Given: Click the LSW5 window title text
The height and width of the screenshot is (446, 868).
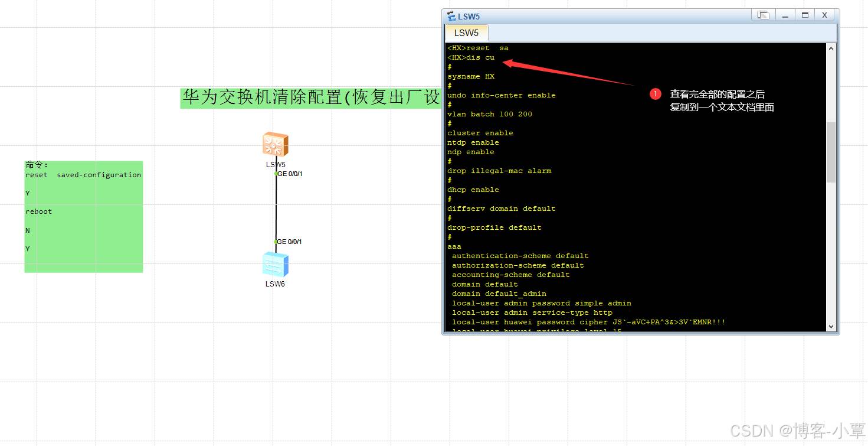Looking at the screenshot, I should pos(469,17).
